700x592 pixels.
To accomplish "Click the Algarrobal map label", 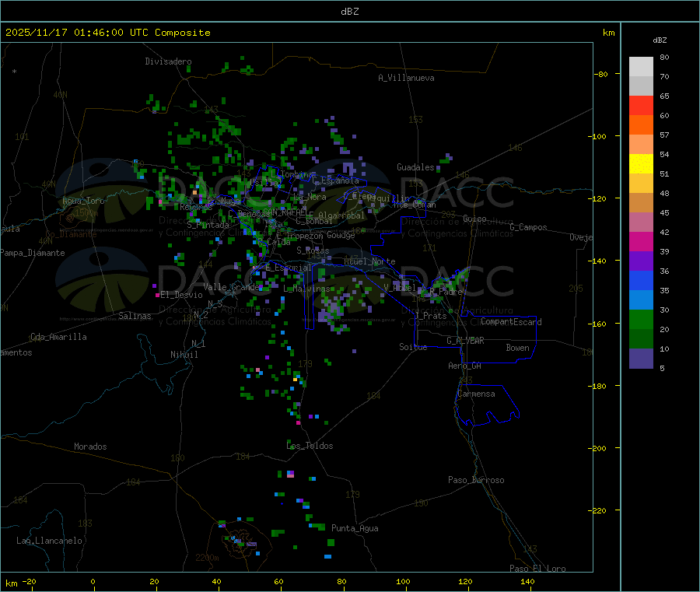I will pyautogui.click(x=341, y=215).
